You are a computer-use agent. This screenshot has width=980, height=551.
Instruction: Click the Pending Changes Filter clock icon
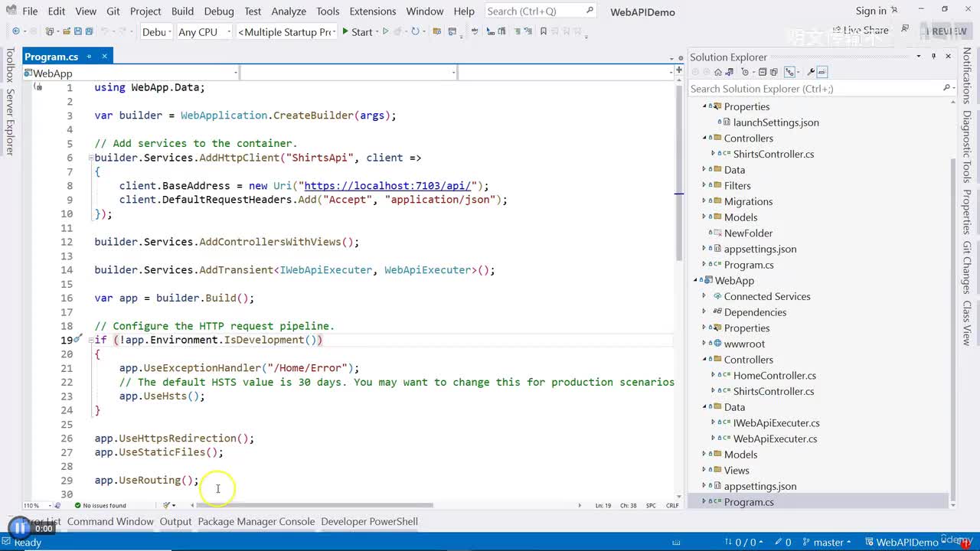pyautogui.click(x=746, y=72)
